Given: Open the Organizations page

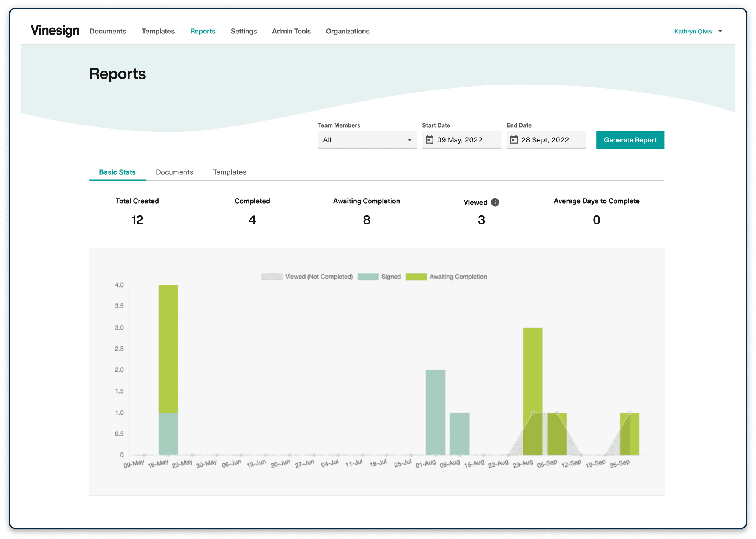Looking at the screenshot, I should [347, 31].
